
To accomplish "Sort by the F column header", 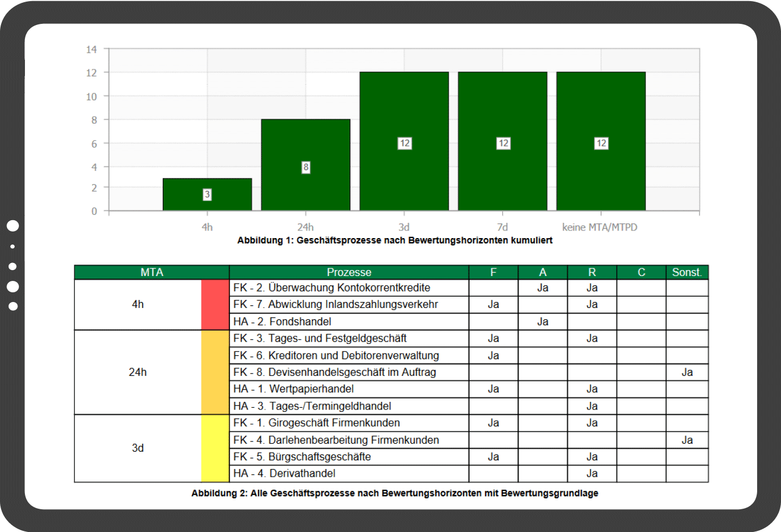I will pos(492,272).
